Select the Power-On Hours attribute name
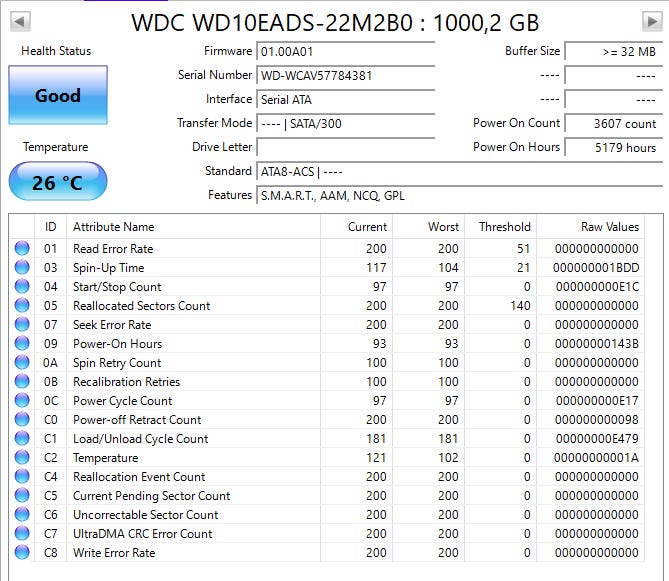The image size is (669, 581). coord(117,343)
